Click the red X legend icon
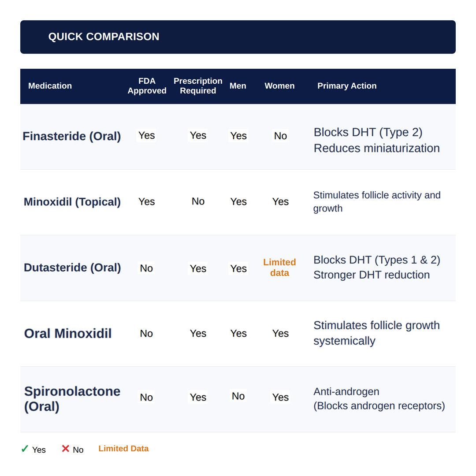 tap(65, 448)
